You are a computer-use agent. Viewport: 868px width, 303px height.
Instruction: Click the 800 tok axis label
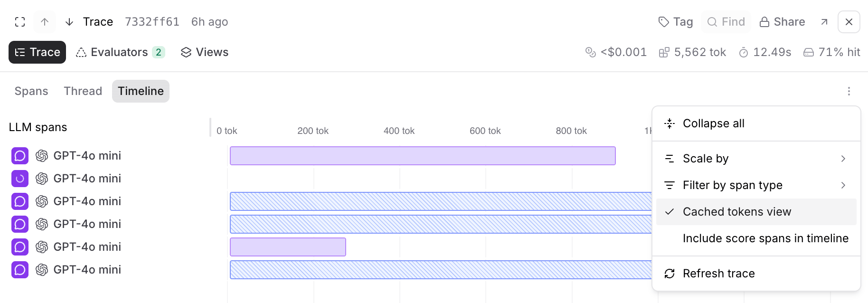click(571, 131)
